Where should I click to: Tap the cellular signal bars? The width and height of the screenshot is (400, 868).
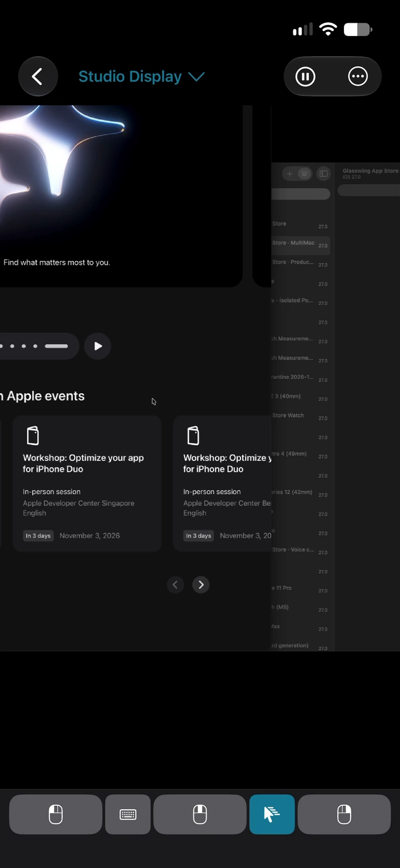coord(303,30)
